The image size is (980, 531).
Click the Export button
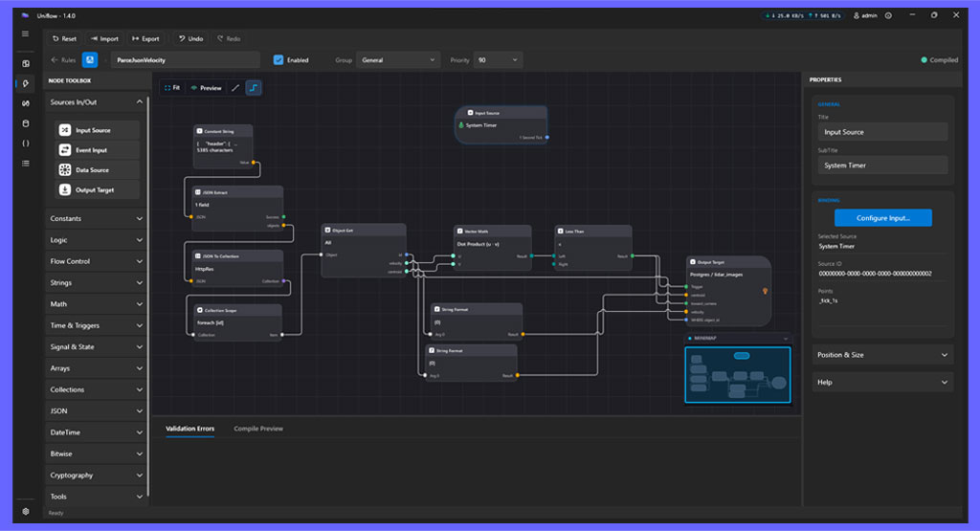coord(145,38)
